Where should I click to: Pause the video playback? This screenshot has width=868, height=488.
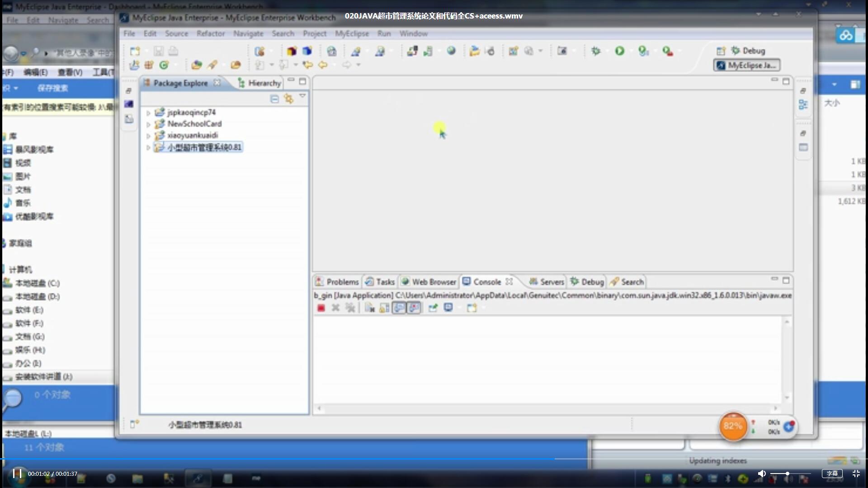[17, 474]
